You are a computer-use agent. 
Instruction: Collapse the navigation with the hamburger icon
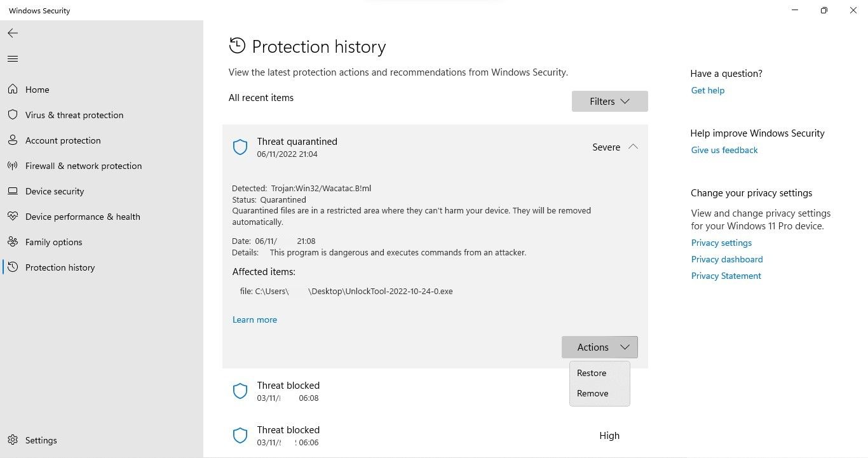[x=12, y=58]
